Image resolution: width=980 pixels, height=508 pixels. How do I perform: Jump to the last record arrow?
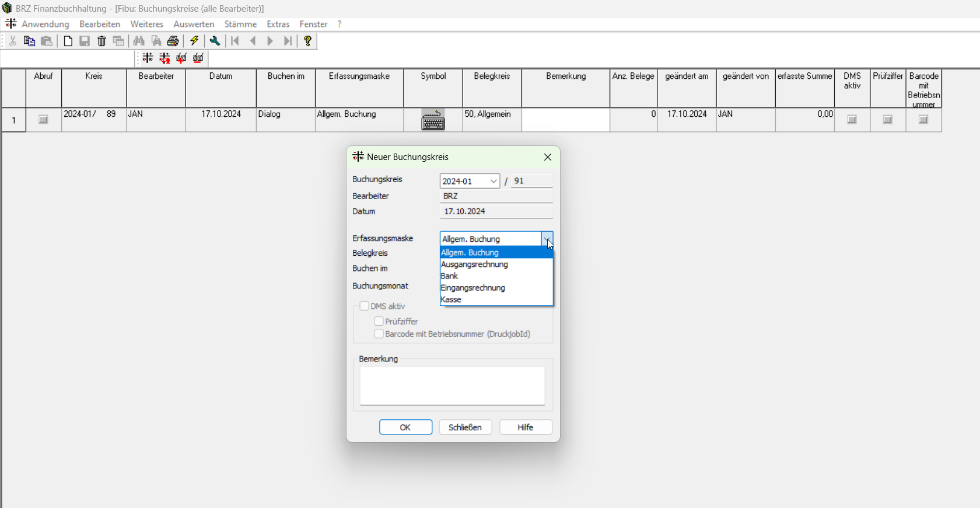click(288, 41)
